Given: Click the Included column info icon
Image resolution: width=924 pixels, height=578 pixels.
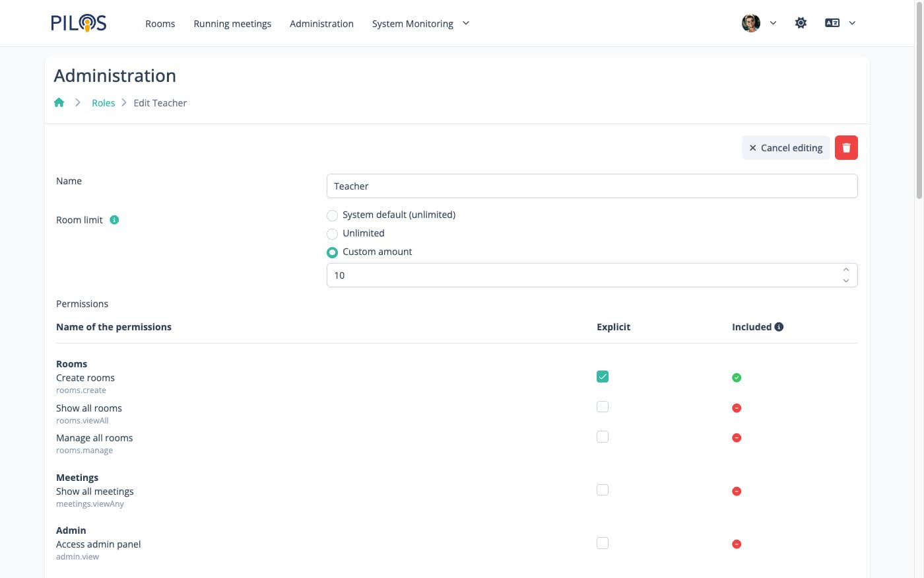Looking at the screenshot, I should tap(779, 327).
